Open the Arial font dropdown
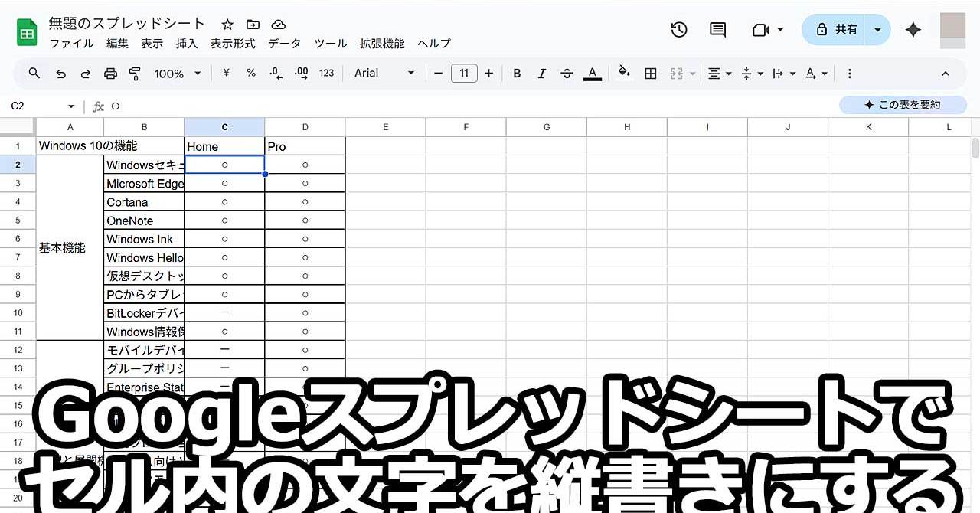Image resolution: width=980 pixels, height=513 pixels. tap(384, 74)
